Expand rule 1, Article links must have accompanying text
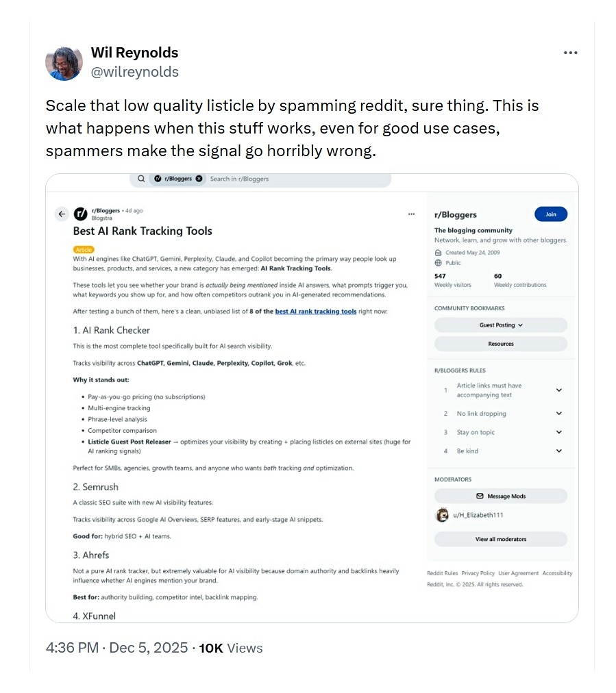 point(558,389)
